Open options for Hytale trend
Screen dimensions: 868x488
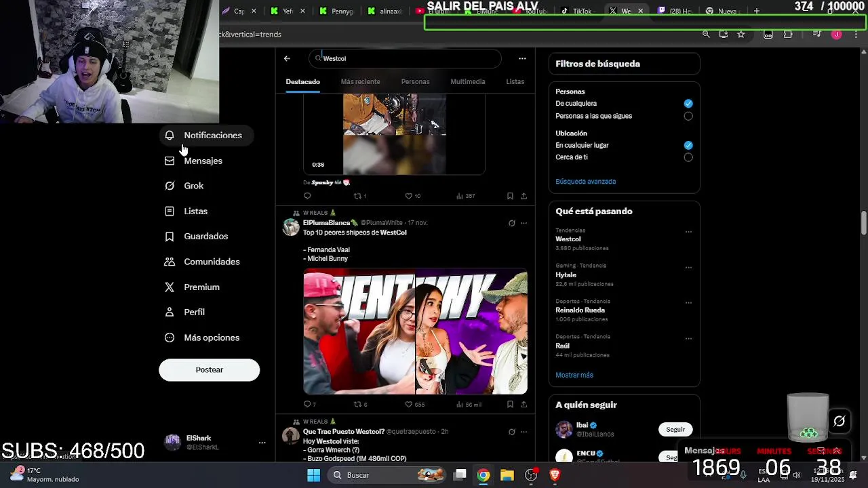[x=688, y=267]
